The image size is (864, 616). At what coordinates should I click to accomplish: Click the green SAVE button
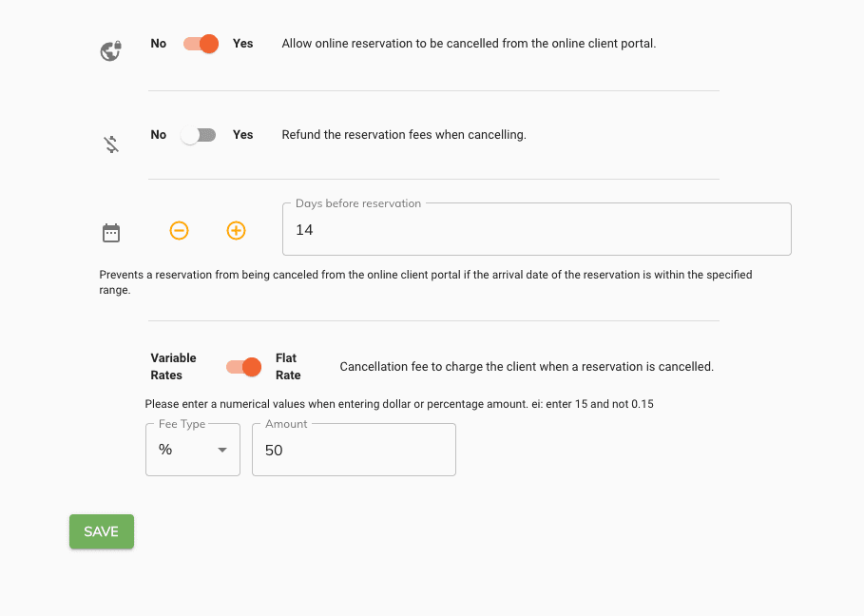coord(102,531)
